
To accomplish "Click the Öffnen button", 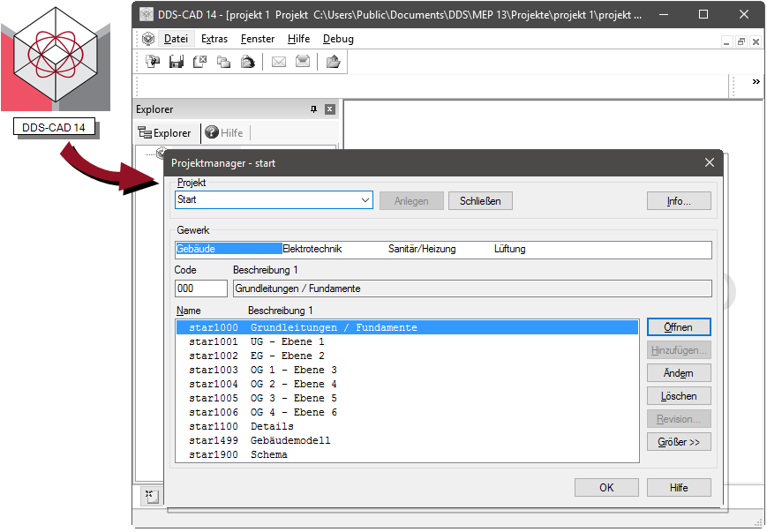I will (x=678, y=327).
